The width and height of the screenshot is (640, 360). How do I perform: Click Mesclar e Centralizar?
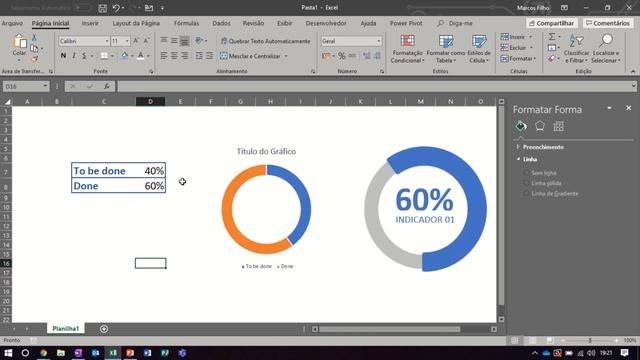pyautogui.click(x=251, y=56)
